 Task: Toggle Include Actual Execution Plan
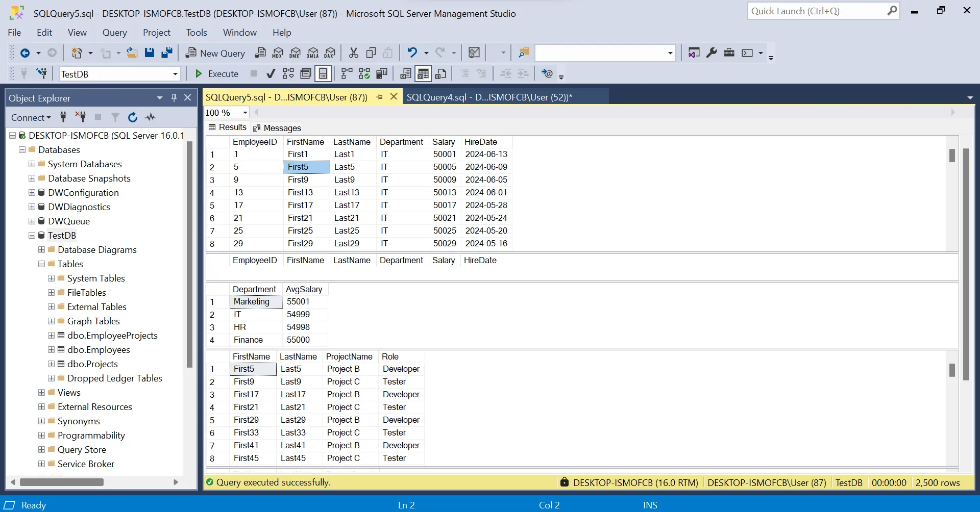coord(347,74)
